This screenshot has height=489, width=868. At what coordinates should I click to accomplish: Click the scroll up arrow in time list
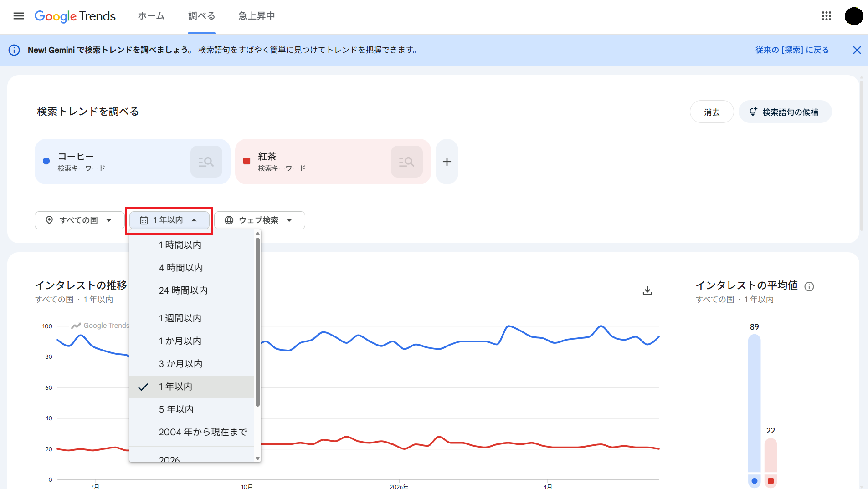pyautogui.click(x=257, y=234)
